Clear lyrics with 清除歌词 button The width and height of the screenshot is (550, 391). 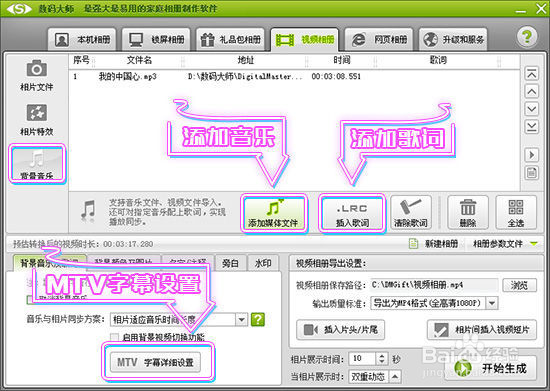(410, 213)
